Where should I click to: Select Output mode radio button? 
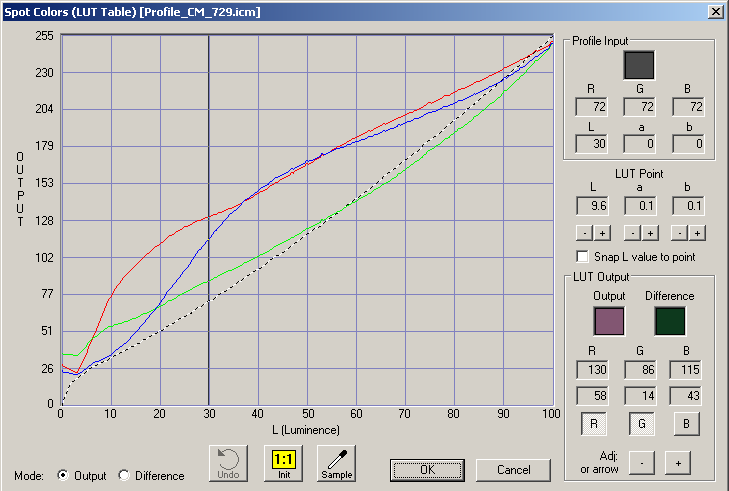(x=62, y=475)
